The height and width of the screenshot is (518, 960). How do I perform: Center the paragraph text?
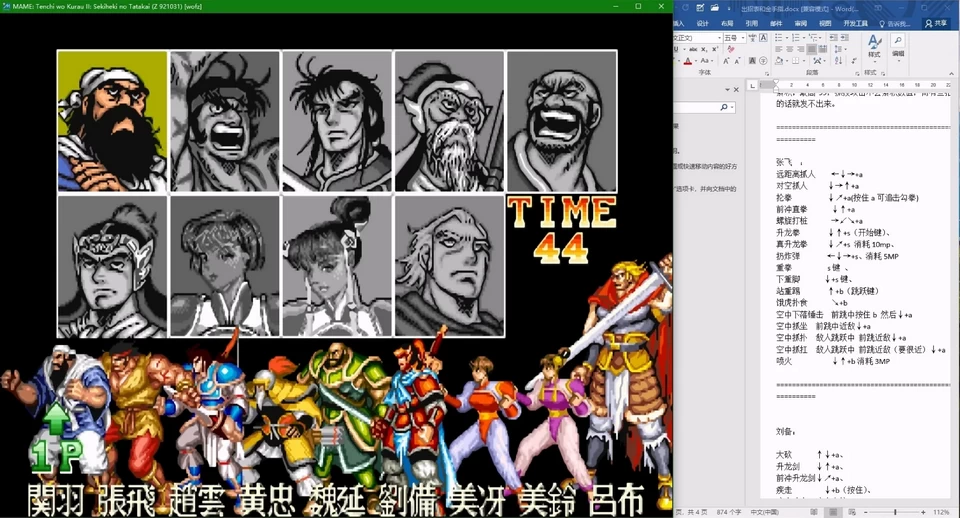tap(789, 49)
